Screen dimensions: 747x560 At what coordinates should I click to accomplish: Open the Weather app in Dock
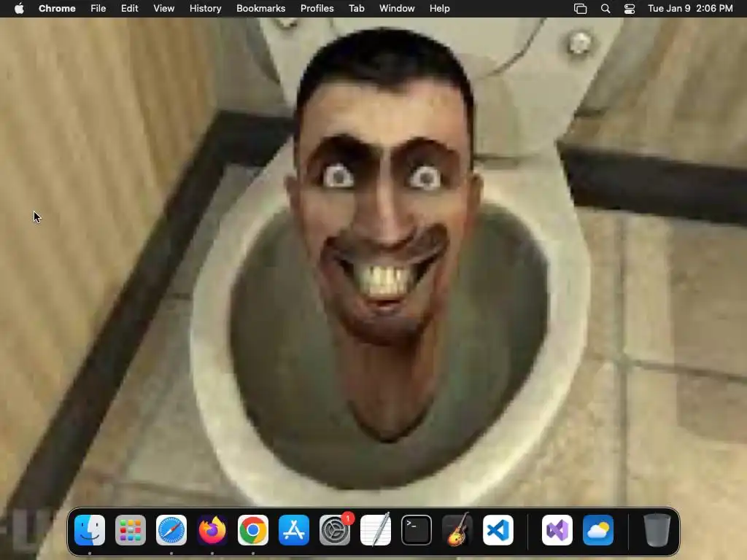tap(598, 530)
